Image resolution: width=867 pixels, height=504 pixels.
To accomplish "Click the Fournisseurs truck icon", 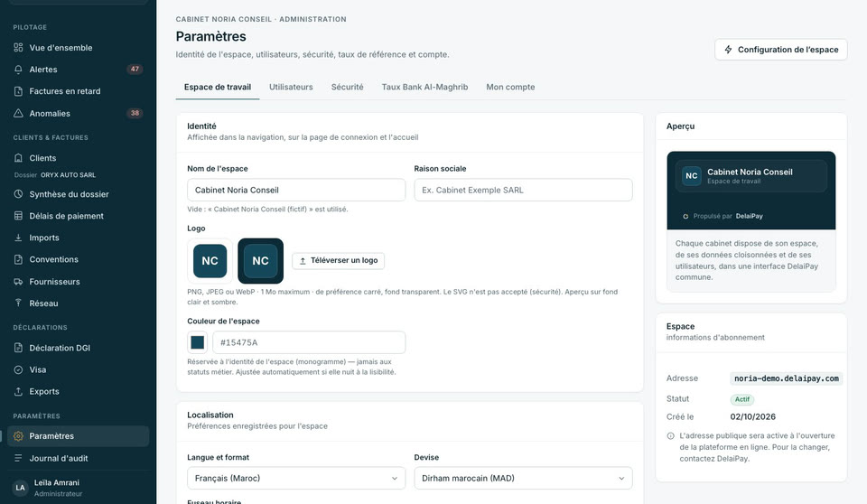I will (x=18, y=282).
